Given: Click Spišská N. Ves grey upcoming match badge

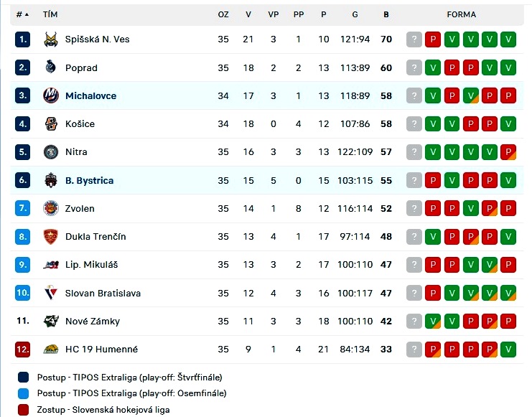Looking at the screenshot, I should (x=414, y=39).
